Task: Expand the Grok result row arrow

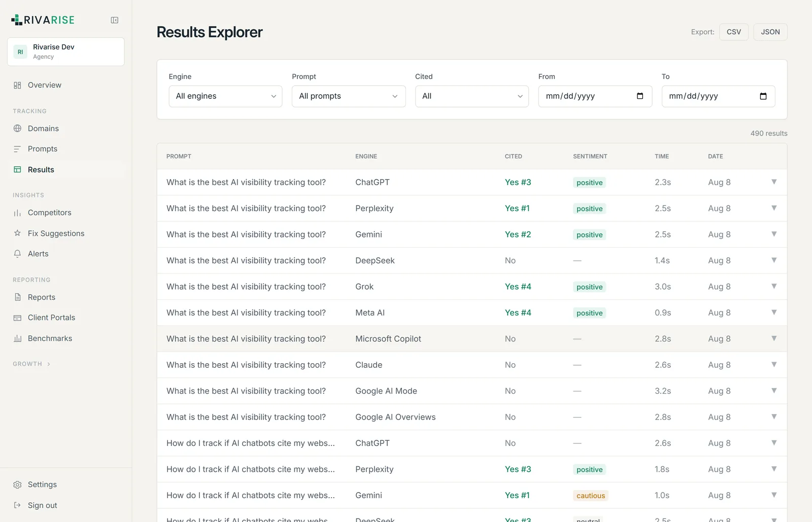Action: click(774, 286)
